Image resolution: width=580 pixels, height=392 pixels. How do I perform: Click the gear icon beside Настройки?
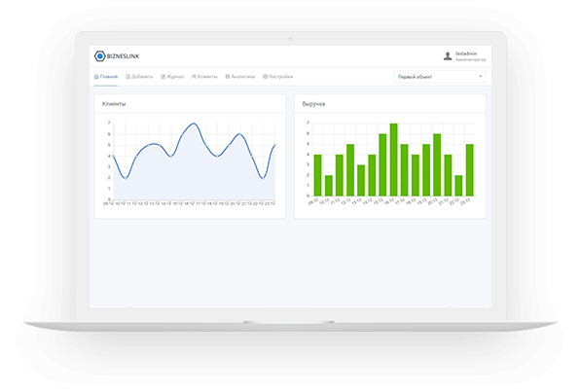265,77
